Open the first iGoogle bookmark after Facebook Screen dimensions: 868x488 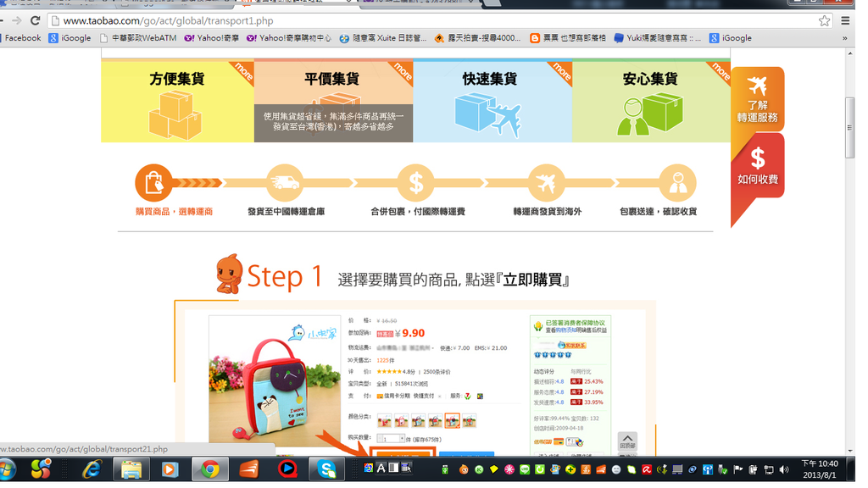coord(70,38)
